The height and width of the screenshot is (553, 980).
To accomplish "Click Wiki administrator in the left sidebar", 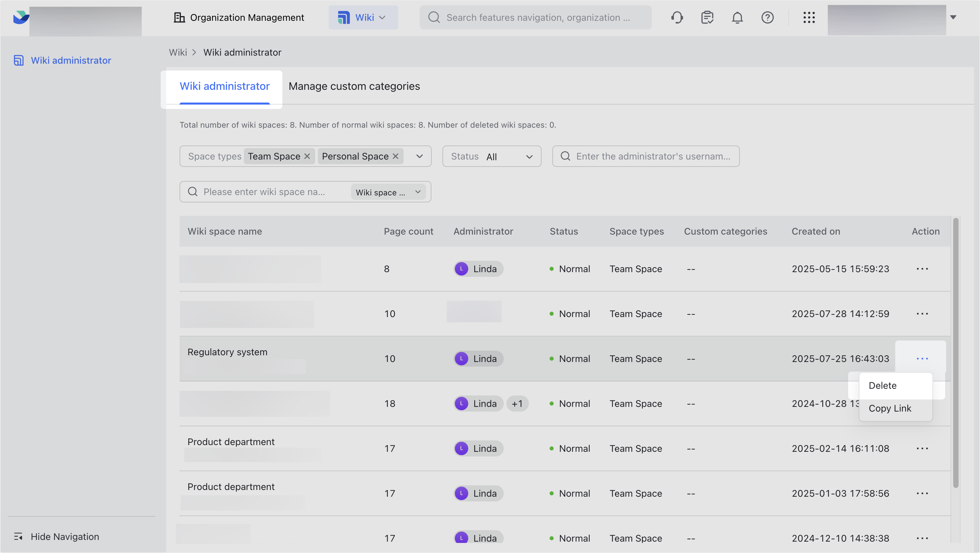I will tap(71, 61).
